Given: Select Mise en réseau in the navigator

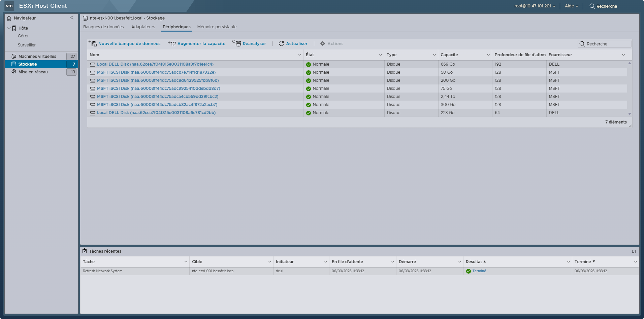Looking at the screenshot, I should [33, 72].
